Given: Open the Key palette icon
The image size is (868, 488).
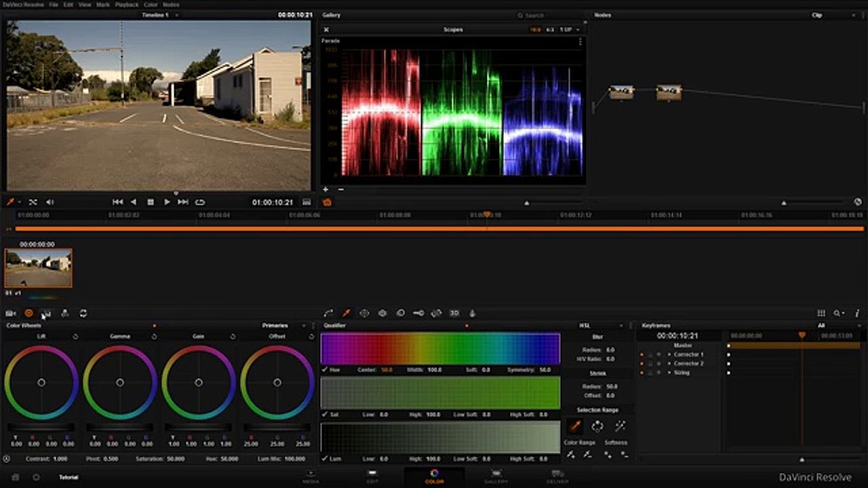Looking at the screenshot, I should click(x=418, y=313).
